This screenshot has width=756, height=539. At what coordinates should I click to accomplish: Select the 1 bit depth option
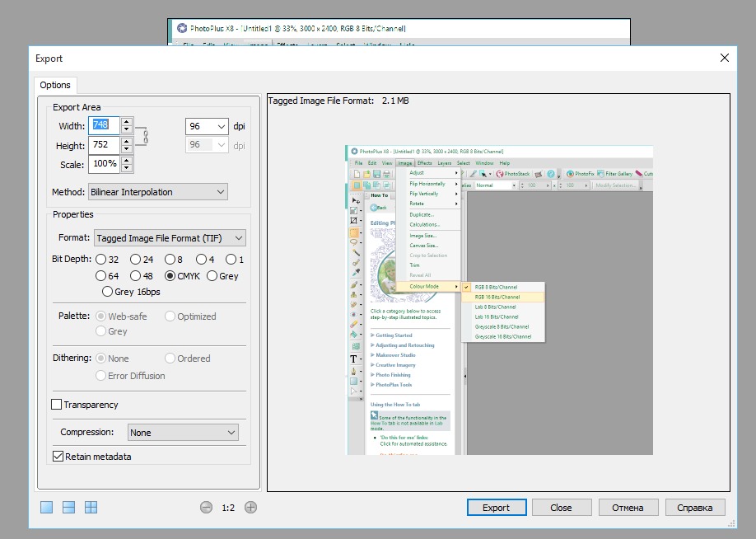coord(235,260)
